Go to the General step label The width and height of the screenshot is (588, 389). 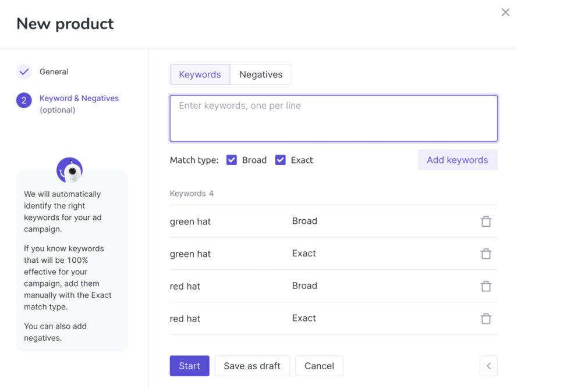tap(54, 72)
